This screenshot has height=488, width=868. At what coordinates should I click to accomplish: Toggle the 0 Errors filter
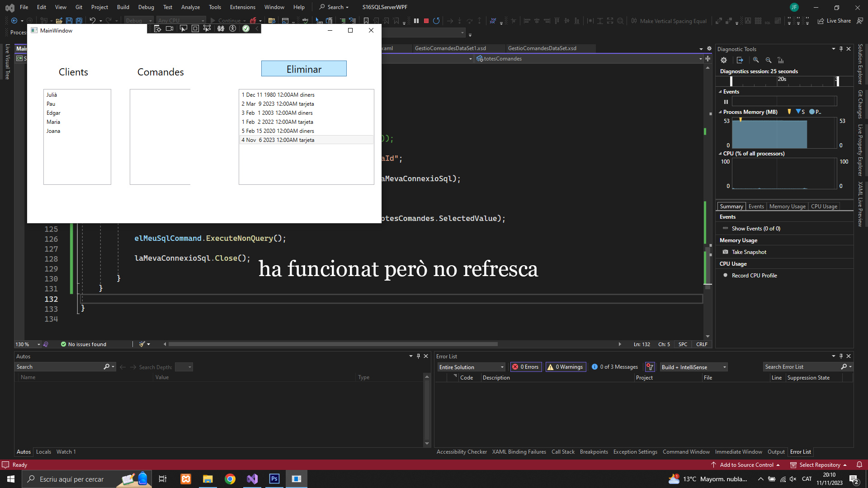point(526,367)
